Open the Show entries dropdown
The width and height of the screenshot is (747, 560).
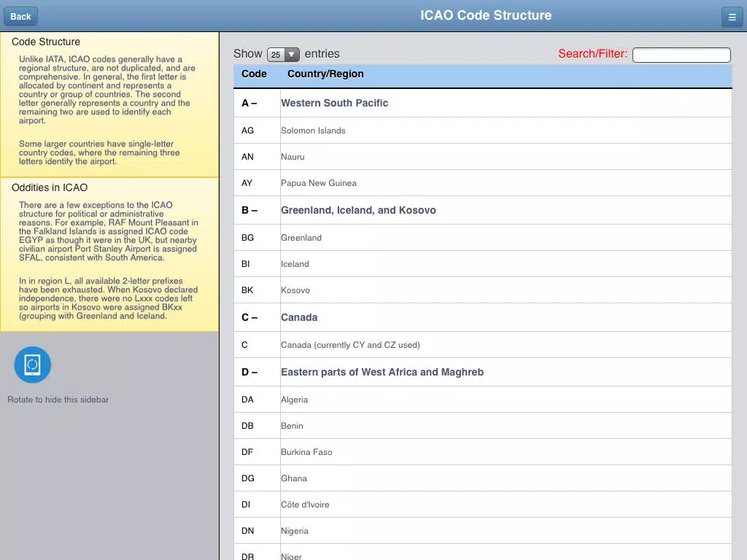coord(283,54)
